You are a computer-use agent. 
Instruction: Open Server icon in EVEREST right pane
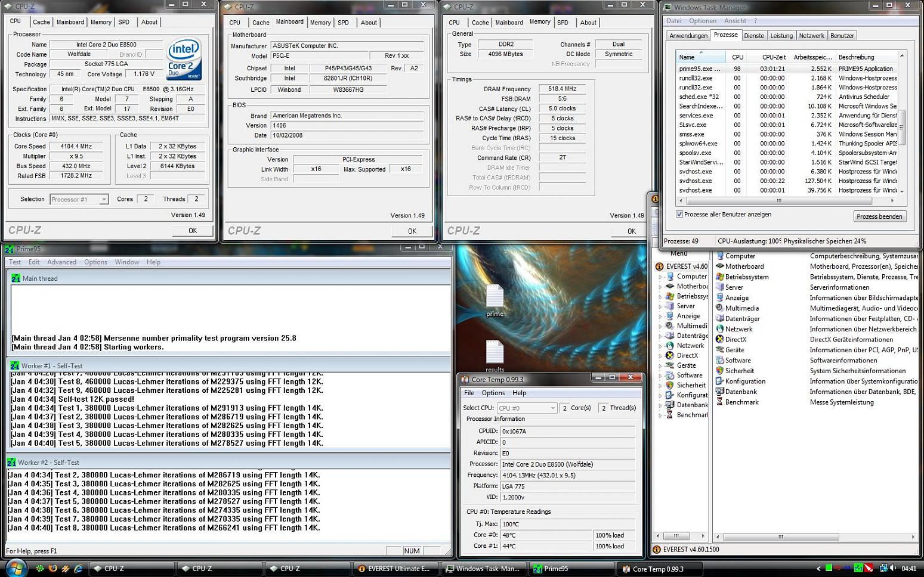click(719, 287)
